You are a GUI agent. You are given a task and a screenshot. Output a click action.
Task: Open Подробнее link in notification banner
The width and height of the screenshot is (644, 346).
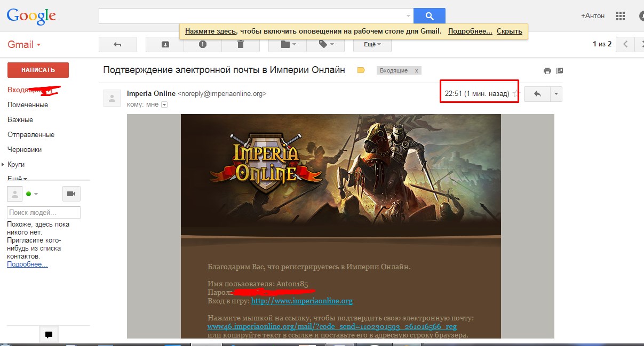tap(470, 31)
